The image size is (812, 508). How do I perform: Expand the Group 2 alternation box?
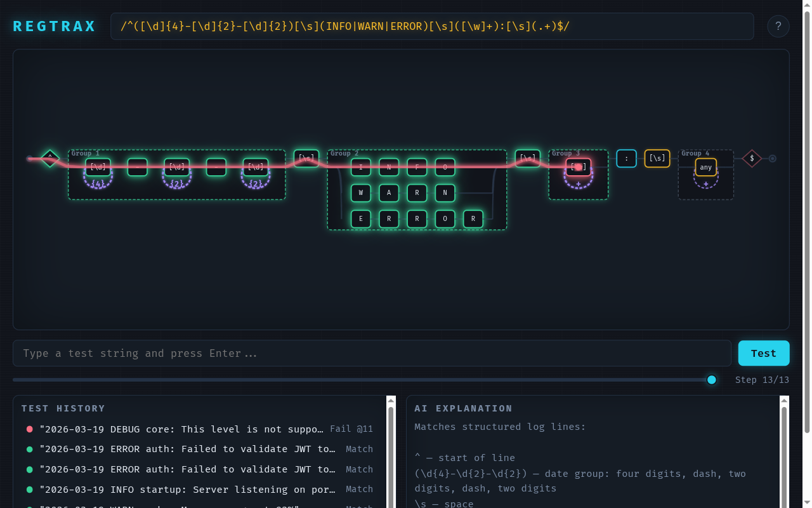343,153
